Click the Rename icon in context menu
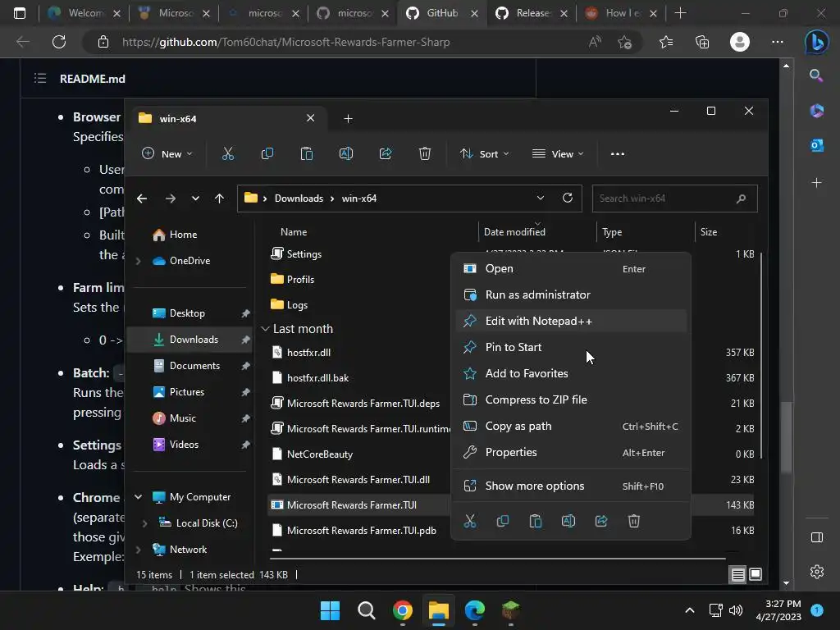This screenshot has width=840, height=630. [568, 521]
